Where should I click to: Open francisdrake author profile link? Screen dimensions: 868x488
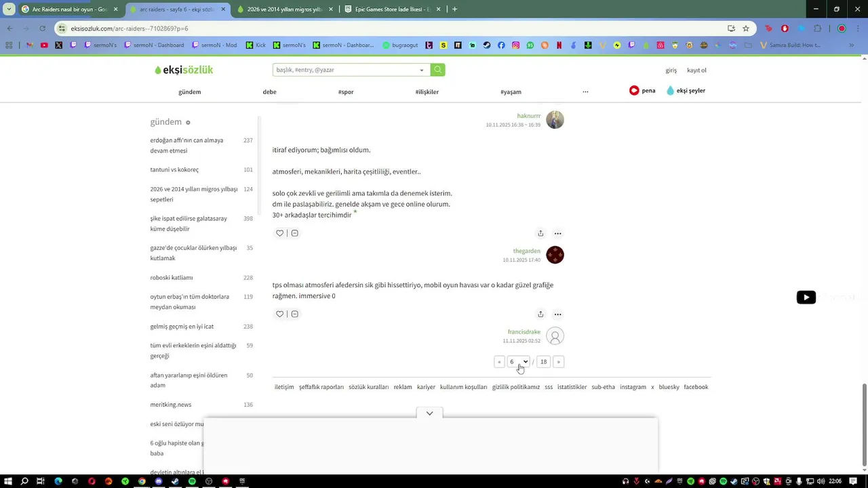[x=524, y=332]
